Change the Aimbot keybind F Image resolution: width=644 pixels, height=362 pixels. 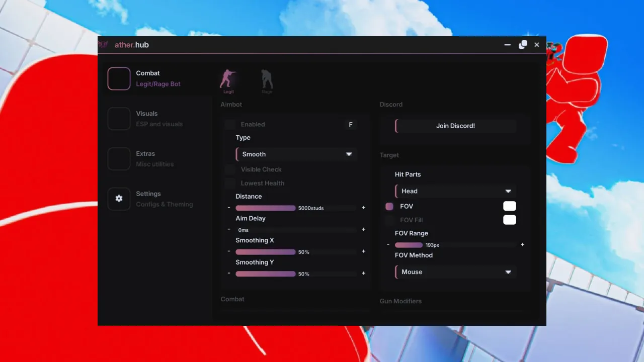click(351, 125)
